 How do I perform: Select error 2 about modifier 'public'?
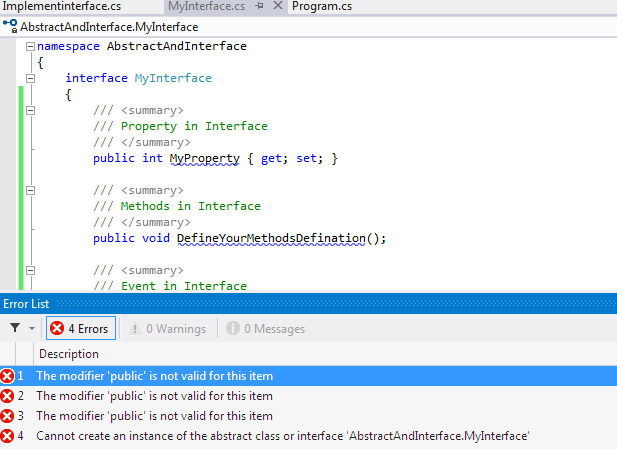(308, 396)
